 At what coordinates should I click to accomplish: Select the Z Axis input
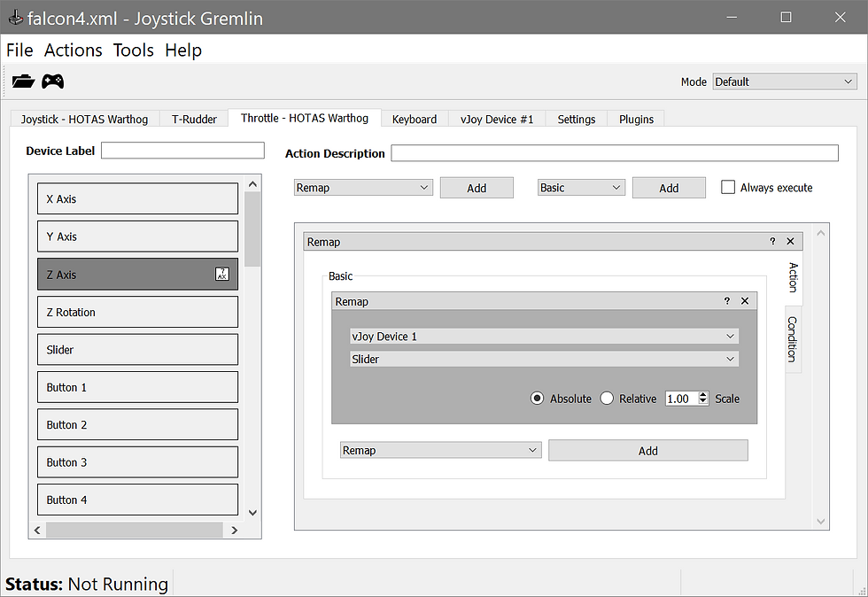pyautogui.click(x=138, y=274)
